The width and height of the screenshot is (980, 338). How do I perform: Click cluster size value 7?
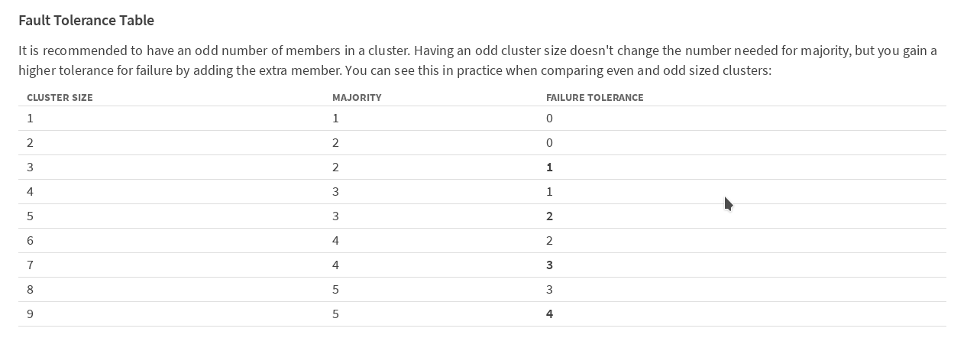point(30,265)
